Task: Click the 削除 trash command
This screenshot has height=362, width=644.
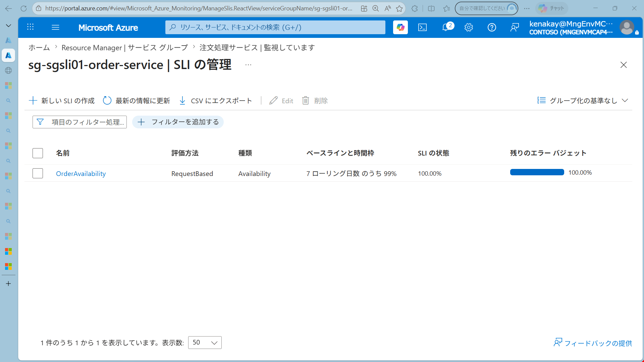Action: pos(315,101)
